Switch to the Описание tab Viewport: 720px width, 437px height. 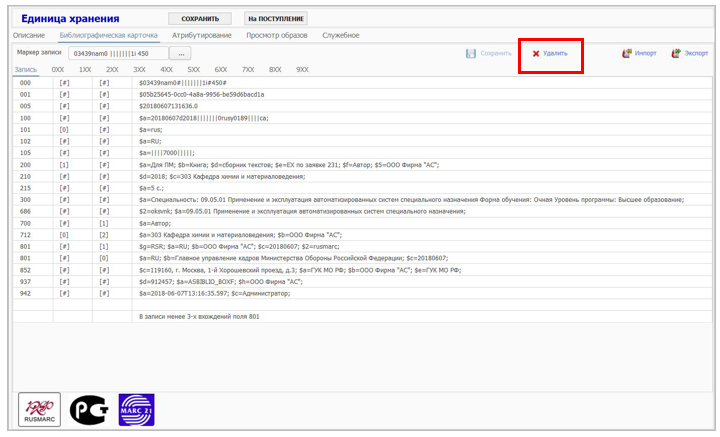(29, 35)
